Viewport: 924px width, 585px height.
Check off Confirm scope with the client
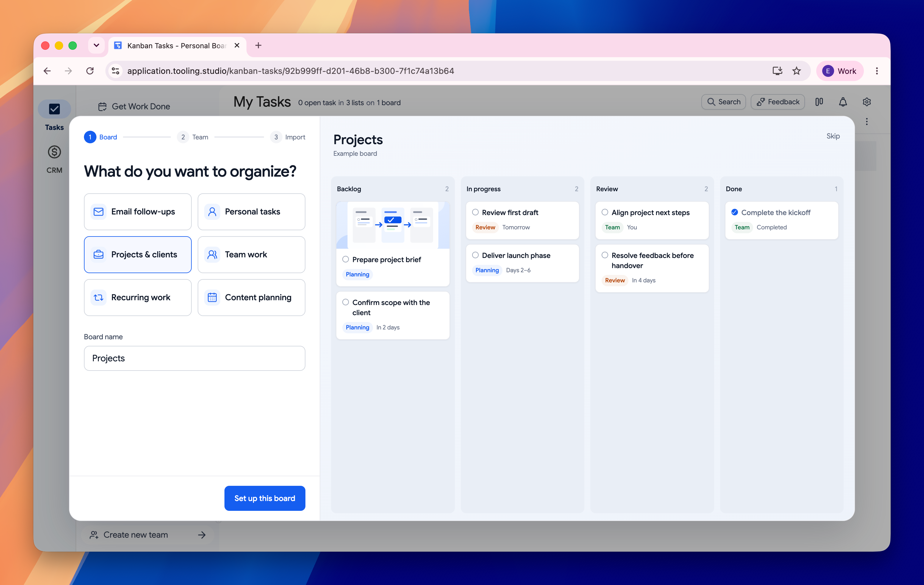345,302
